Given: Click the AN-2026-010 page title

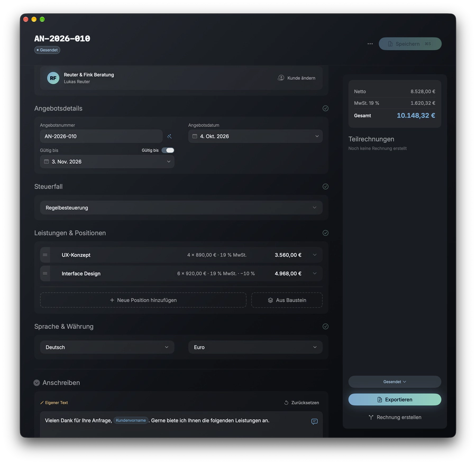Looking at the screenshot, I should coord(62,39).
